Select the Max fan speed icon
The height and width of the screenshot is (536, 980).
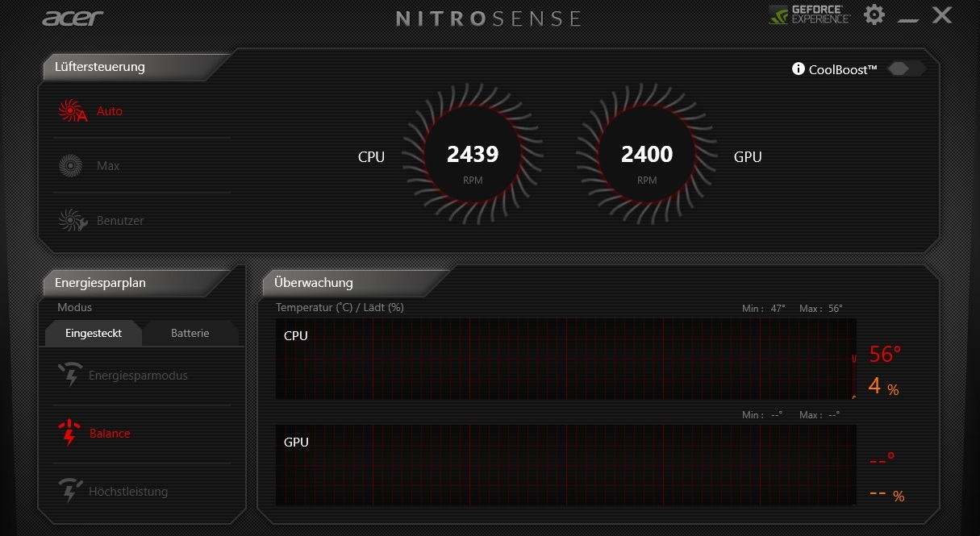(x=71, y=166)
